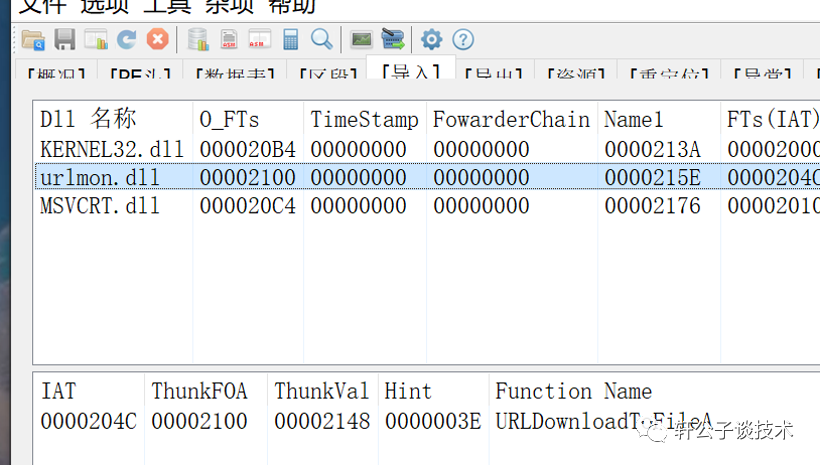Click O_FTs value 000020C4
The width and height of the screenshot is (820, 466).
pyautogui.click(x=247, y=206)
